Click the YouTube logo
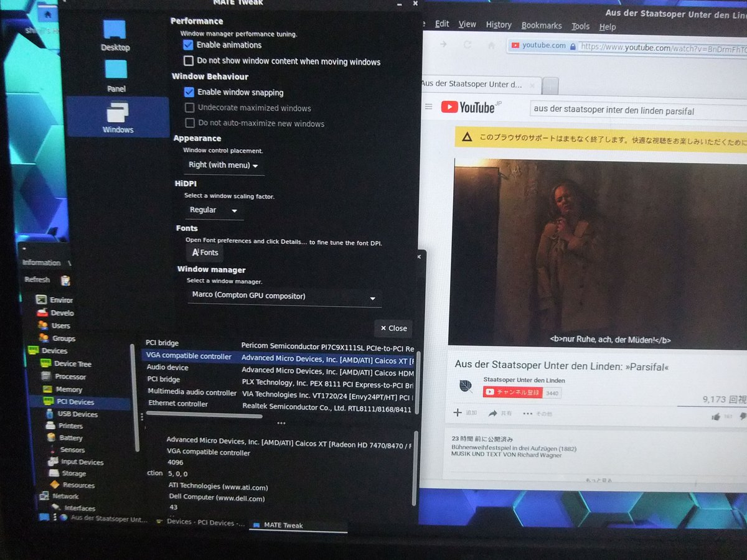This screenshot has height=560, width=747. point(472,108)
